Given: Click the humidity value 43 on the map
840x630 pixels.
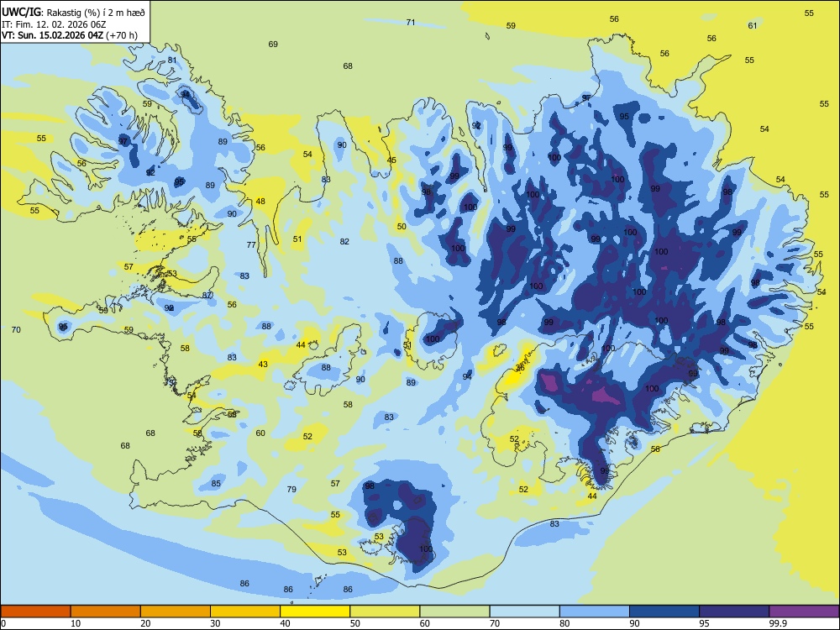Looking at the screenshot, I should click(x=263, y=365).
